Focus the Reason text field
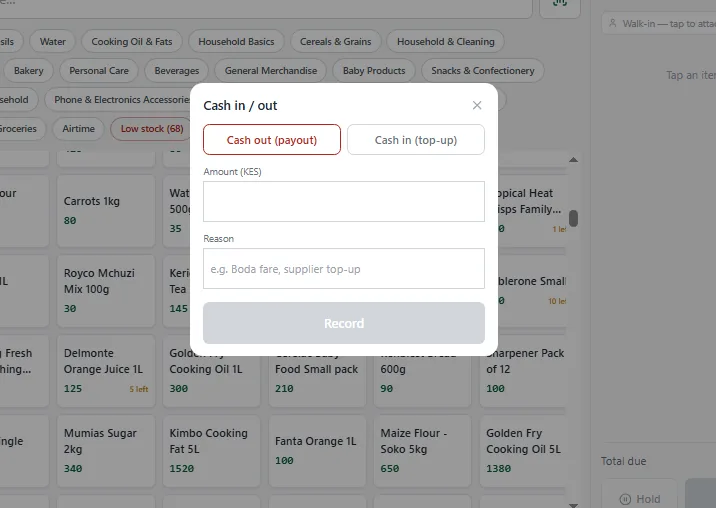Screen dimensions: 716x508 pyautogui.click(x=344, y=269)
